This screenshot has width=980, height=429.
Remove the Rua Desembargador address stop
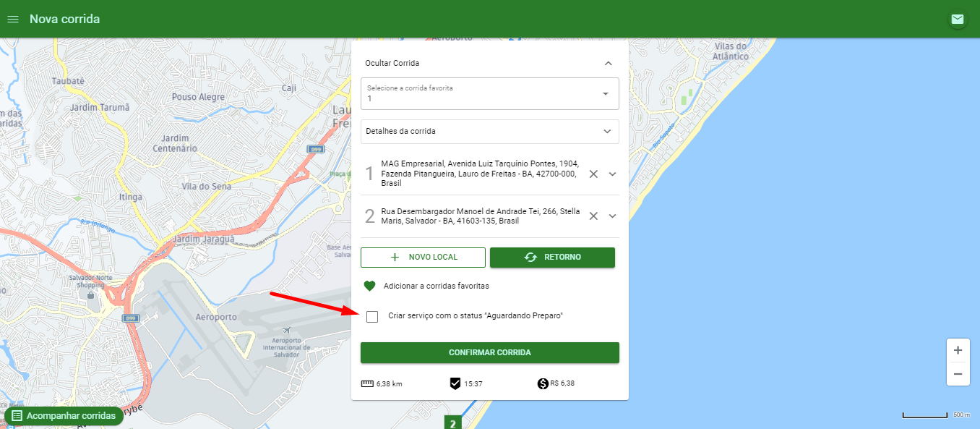(593, 216)
